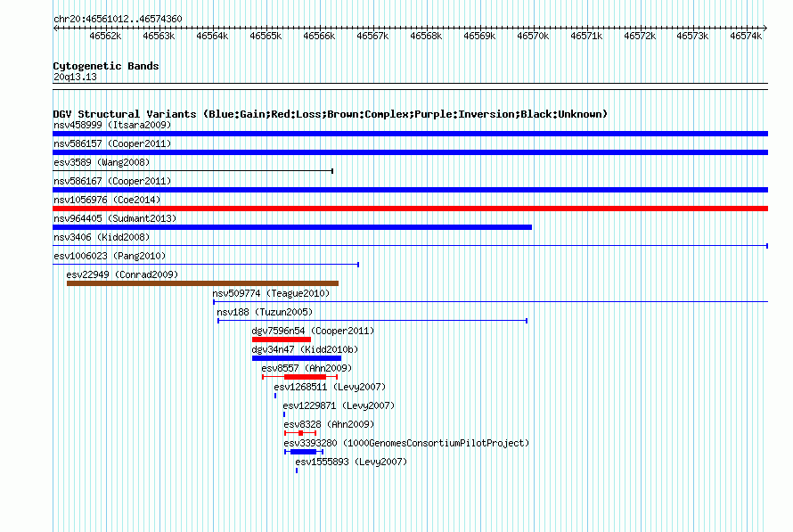Open the esv8328 (Ahn2009) label
This screenshot has width=793, height=532.
click(330, 424)
